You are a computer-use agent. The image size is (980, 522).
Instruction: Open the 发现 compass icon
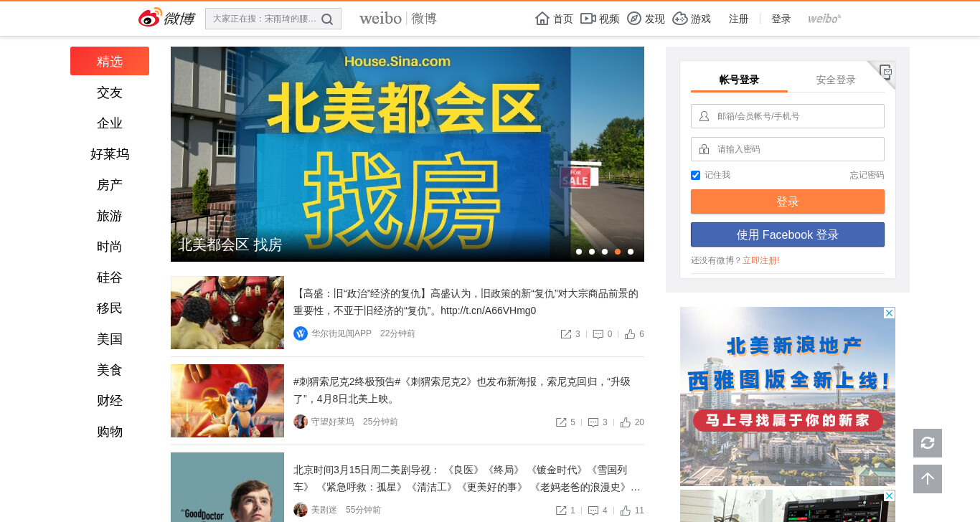tap(634, 19)
